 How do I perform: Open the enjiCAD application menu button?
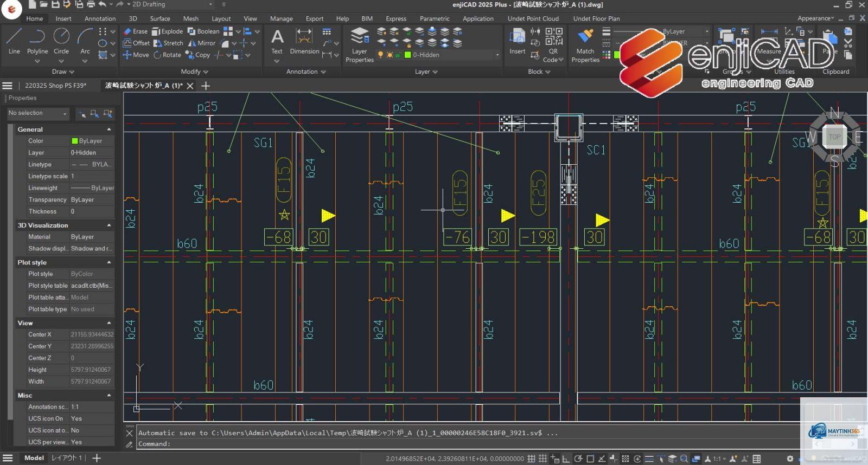[11, 9]
